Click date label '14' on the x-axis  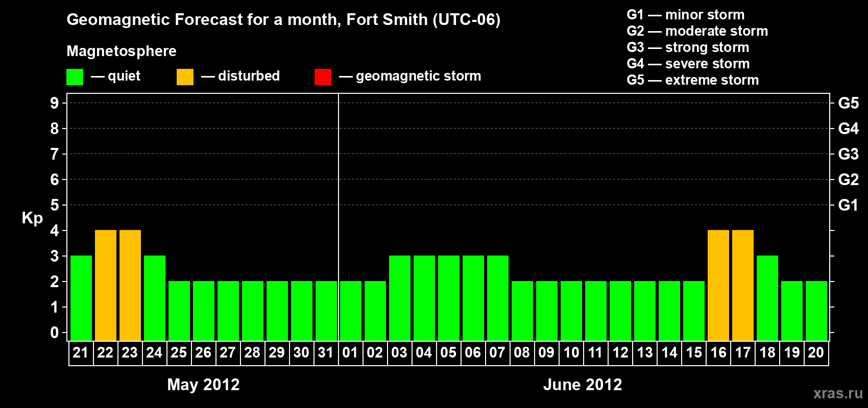[669, 352]
